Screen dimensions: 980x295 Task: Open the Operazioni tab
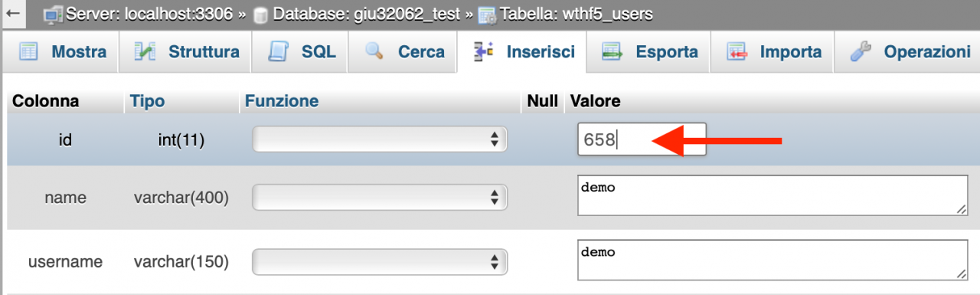(909, 52)
